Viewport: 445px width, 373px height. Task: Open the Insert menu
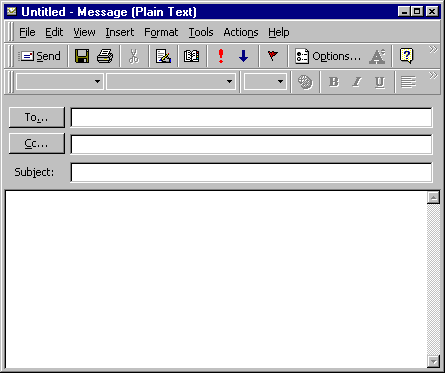point(120,32)
